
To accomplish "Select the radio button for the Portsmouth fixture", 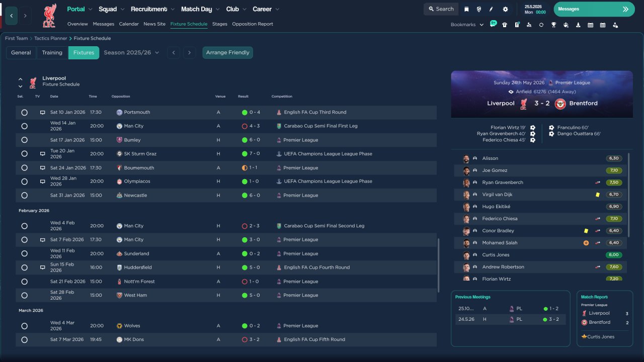I will pos(24,112).
